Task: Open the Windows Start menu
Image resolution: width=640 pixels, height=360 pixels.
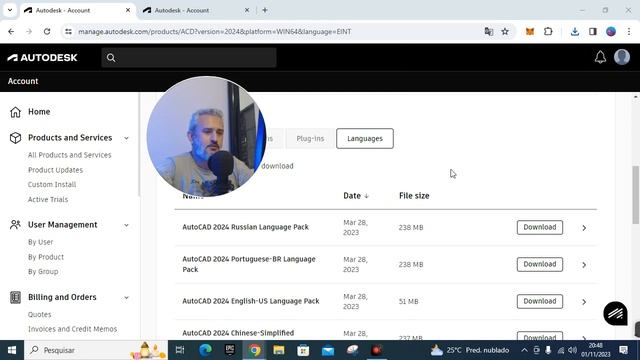Action: [x=12, y=350]
